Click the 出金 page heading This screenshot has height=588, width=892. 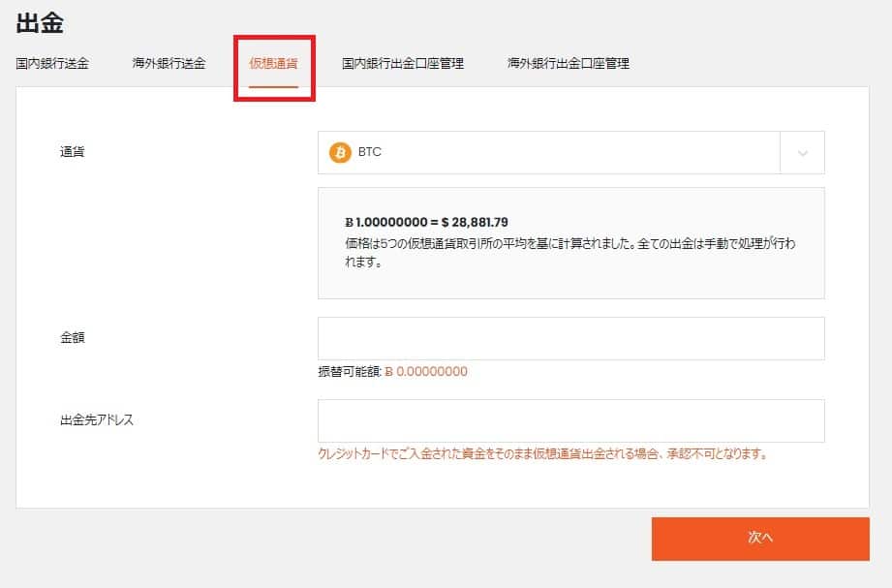coord(40,23)
